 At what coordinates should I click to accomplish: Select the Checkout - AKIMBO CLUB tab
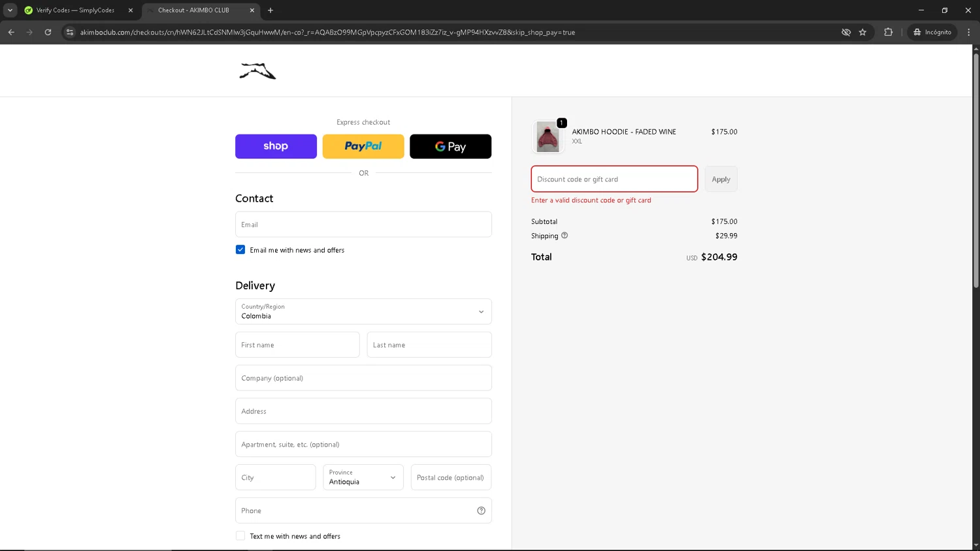[193, 10]
